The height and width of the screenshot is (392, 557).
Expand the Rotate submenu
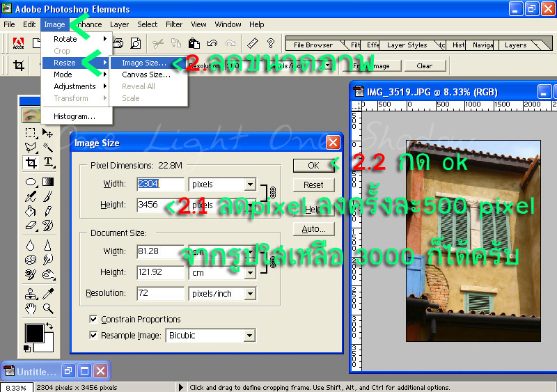(77, 39)
